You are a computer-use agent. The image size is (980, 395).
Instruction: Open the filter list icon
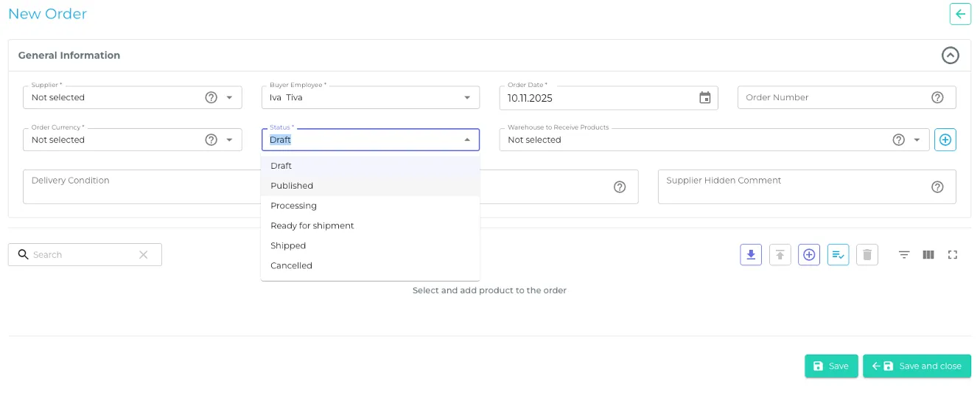coord(904,255)
